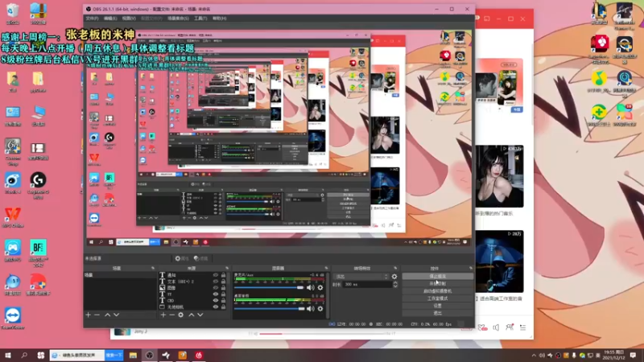Select the 场景 item in Scenes list
Screen dimensions: 644x362
pos(120,275)
